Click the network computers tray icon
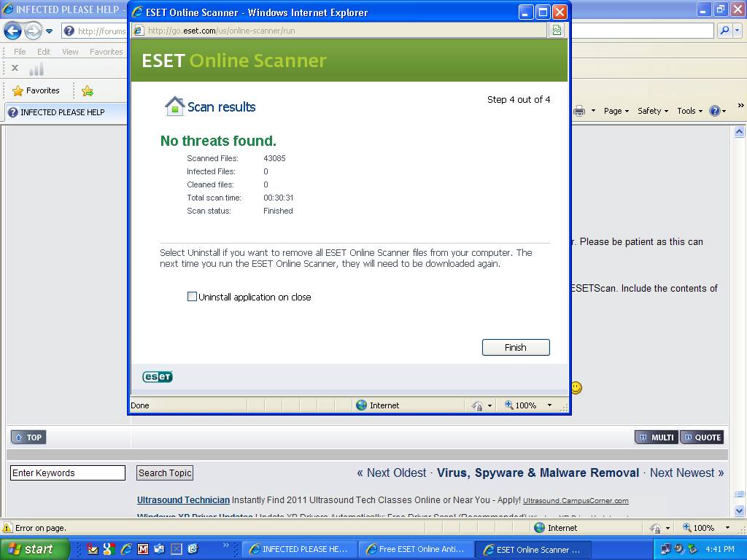The width and height of the screenshot is (747, 560). pos(665,549)
